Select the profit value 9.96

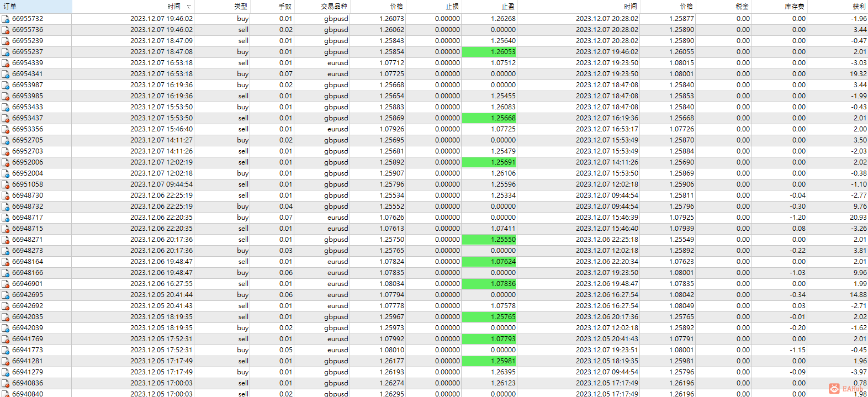[x=860, y=273]
